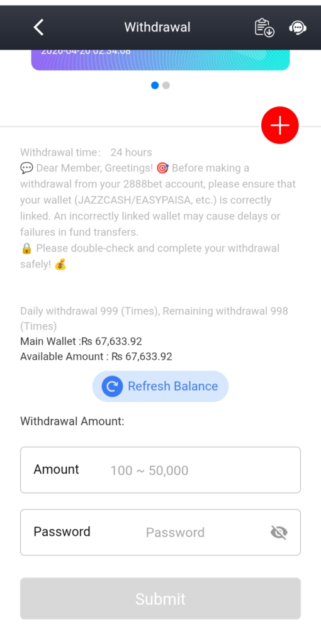Tap the money bag emoji
Viewport: 321px width, 644px height.
point(60,265)
